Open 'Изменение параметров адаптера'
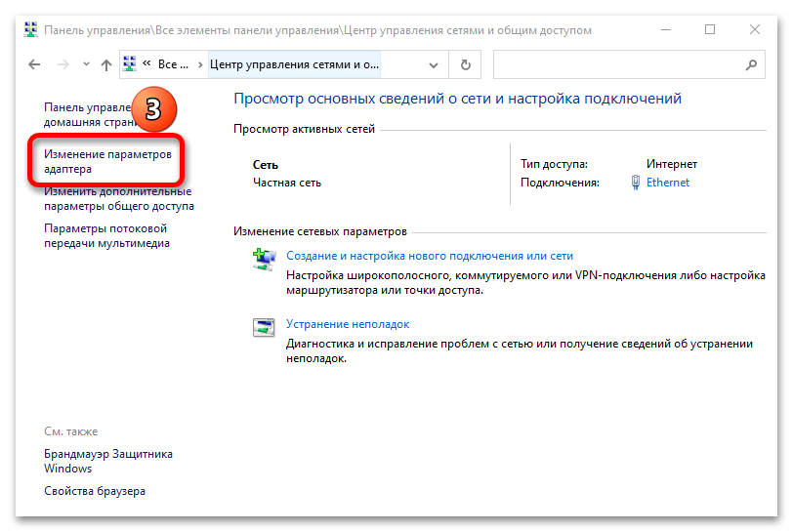Screen dimensions: 793x532 (107, 161)
